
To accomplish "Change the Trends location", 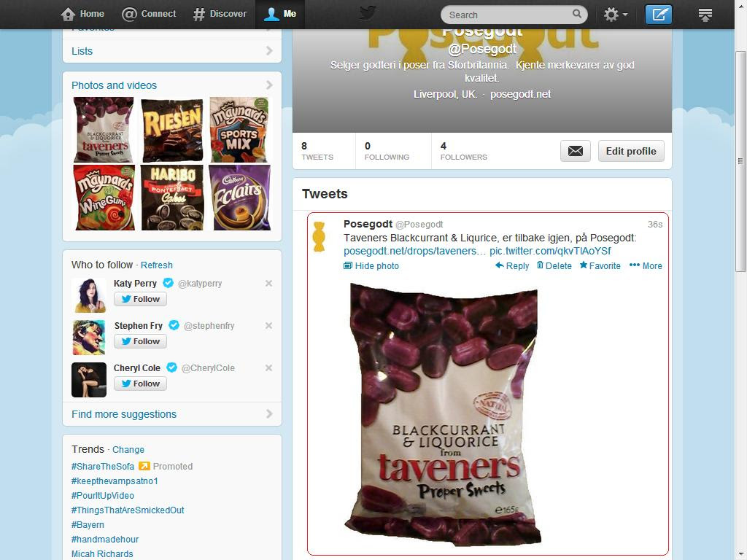I will (128, 449).
